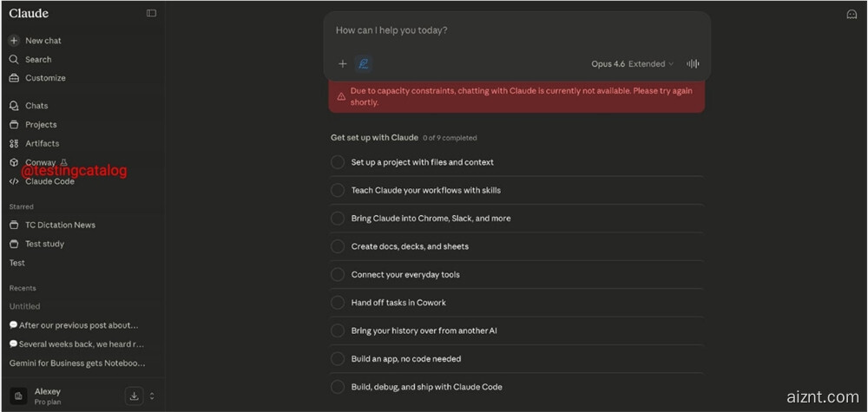Expand the account menu chevrons beside Alexey
Image resolution: width=868 pixels, height=412 pixels.
152,396
